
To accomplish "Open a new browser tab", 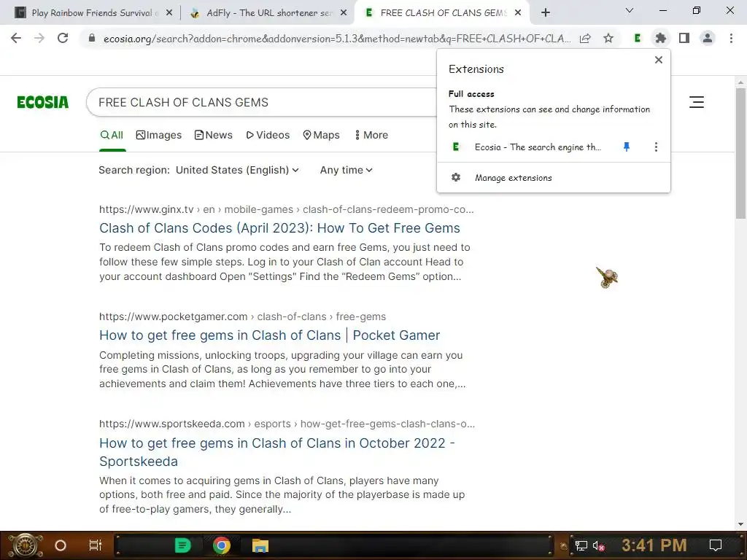I will point(546,13).
